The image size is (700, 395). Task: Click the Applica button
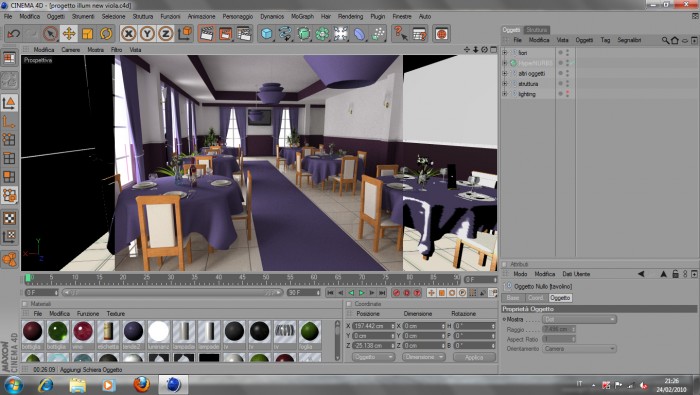pos(474,358)
